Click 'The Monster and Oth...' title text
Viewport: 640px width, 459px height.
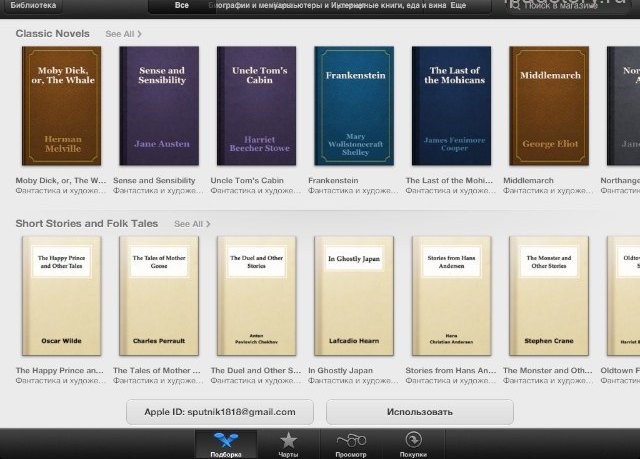547,370
